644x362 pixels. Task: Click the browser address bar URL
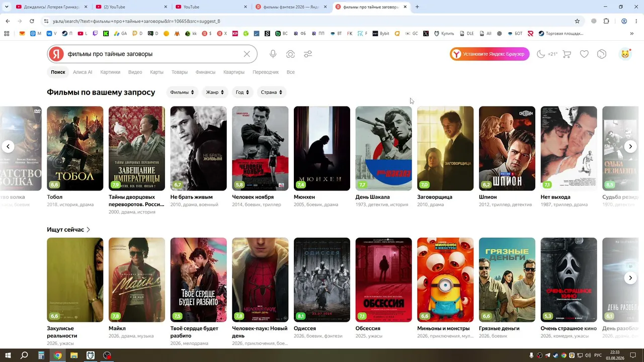pos(136,21)
